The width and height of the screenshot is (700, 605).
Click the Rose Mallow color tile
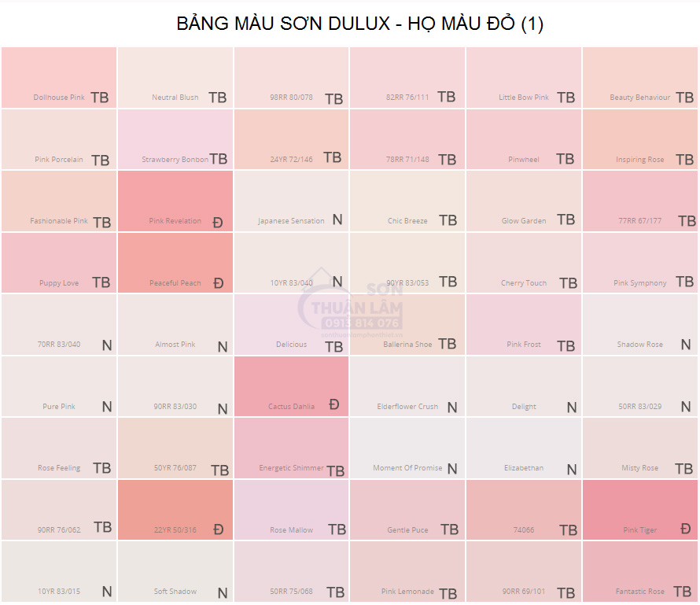(291, 509)
